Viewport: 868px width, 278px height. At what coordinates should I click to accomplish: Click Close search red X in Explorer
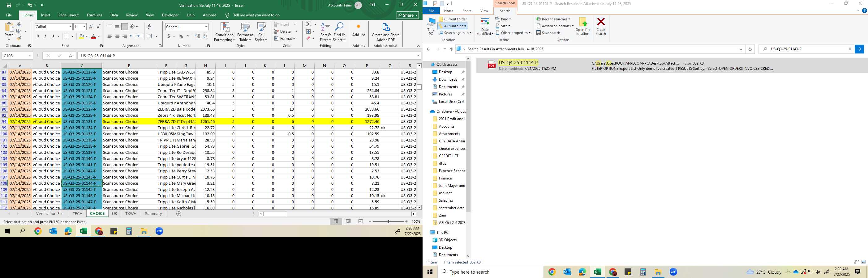click(x=601, y=26)
